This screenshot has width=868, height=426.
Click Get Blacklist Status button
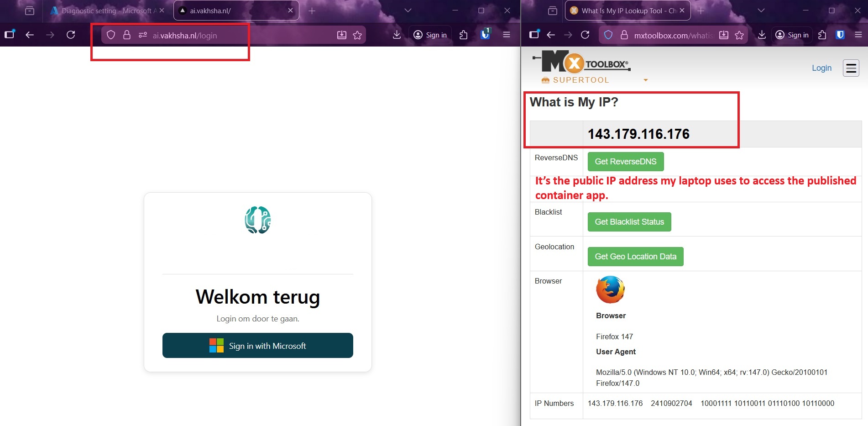coord(629,222)
